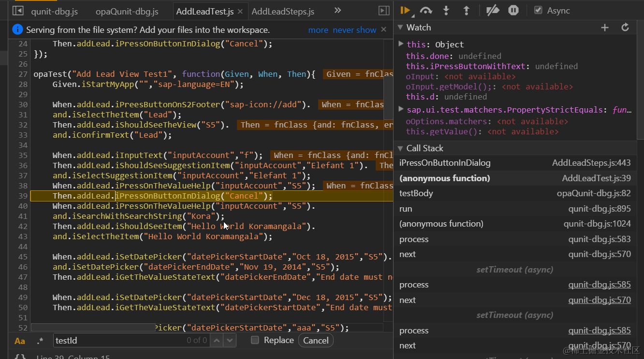The height and width of the screenshot is (359, 644).
Task: Click the blue info icon in banner
Action: 17,29
